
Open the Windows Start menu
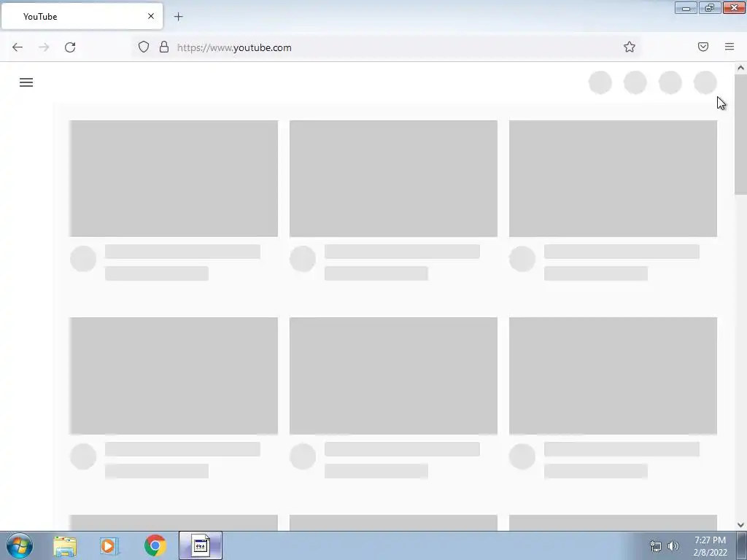click(x=20, y=545)
